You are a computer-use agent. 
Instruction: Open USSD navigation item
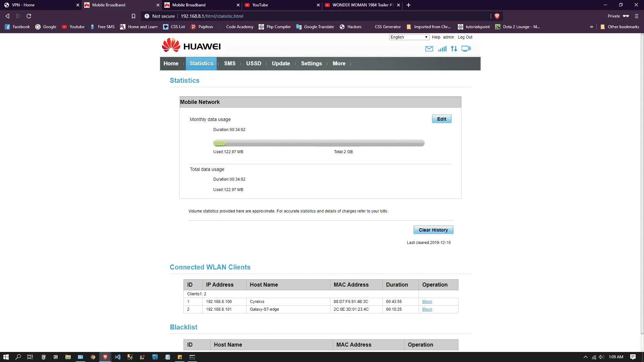(x=254, y=64)
